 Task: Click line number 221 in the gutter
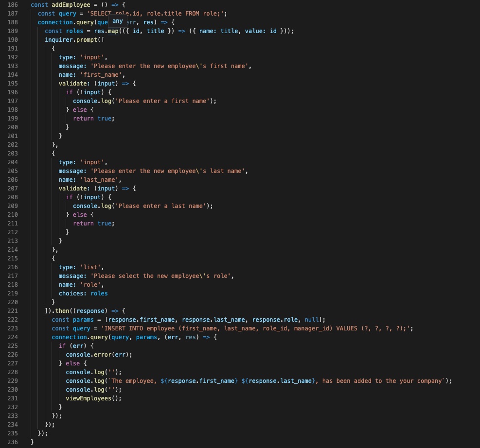[x=13, y=310]
